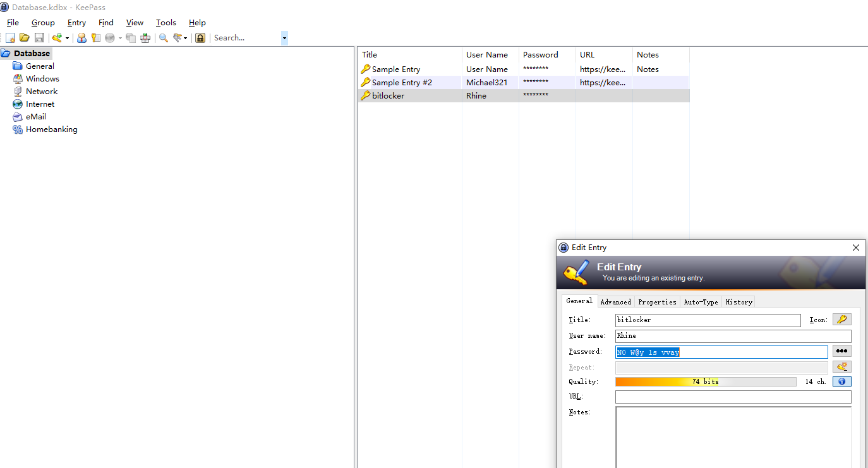This screenshot has width=868, height=468.
Task: Select the Sample Entry #2 row
Action: click(x=524, y=82)
